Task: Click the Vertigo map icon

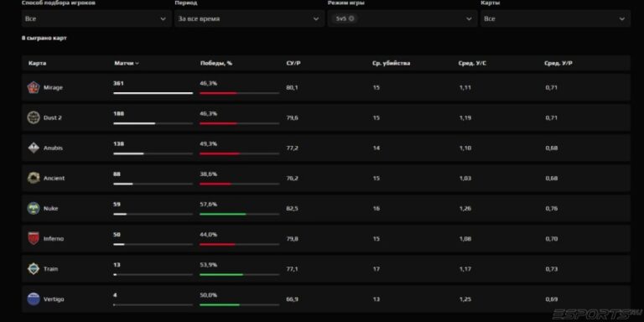Action: pyautogui.click(x=34, y=299)
